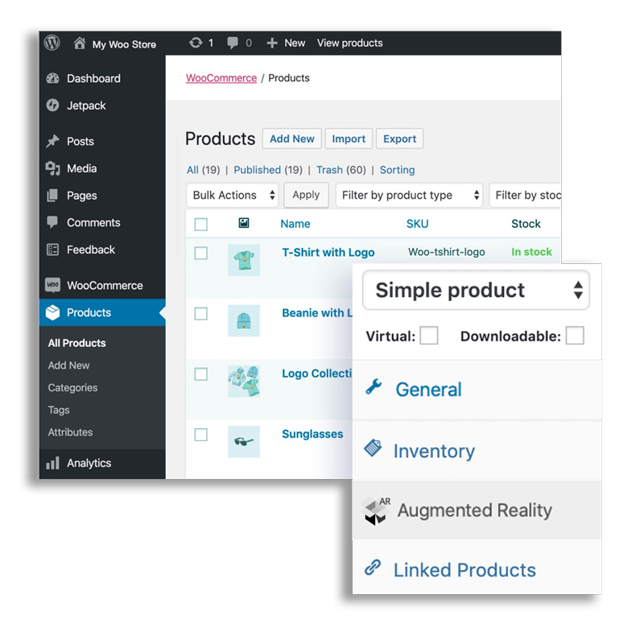Switch to the Inventory tab
644x644 pixels.
[x=435, y=450]
